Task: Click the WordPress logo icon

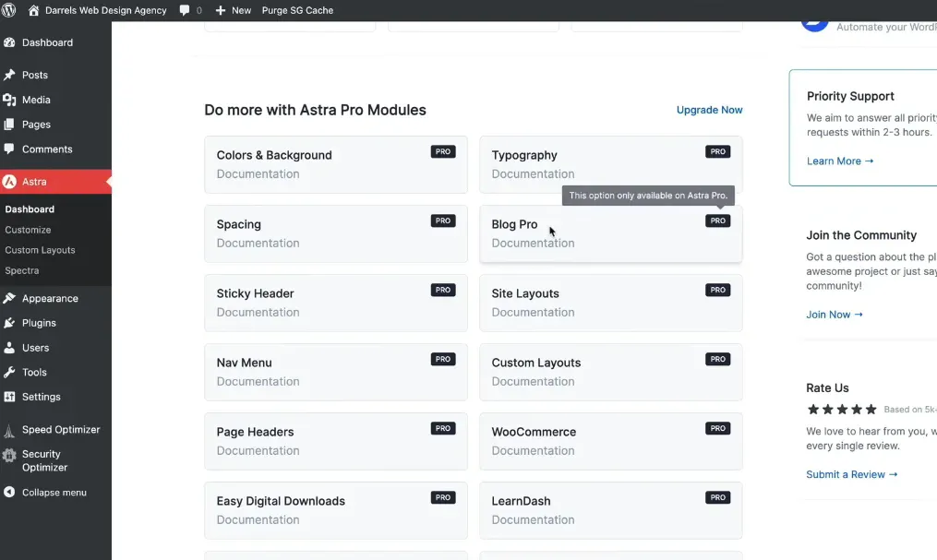Action: pyautogui.click(x=9, y=10)
